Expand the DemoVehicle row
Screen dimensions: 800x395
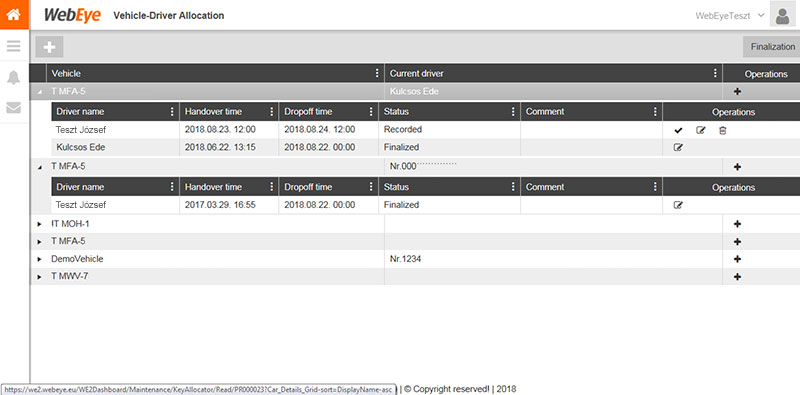pos(40,259)
